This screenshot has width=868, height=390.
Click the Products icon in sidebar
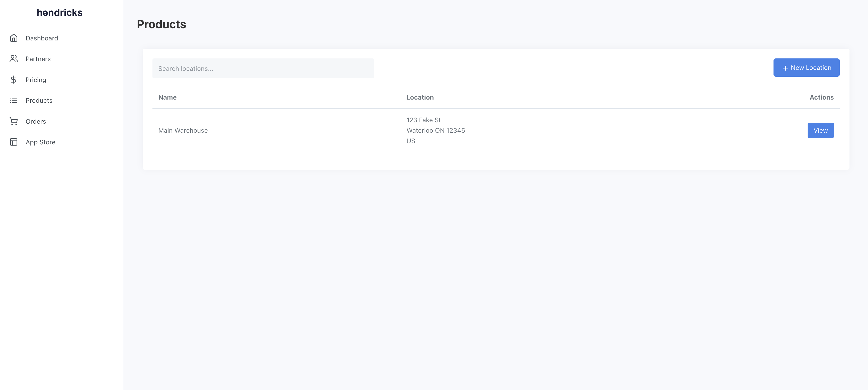tap(13, 100)
